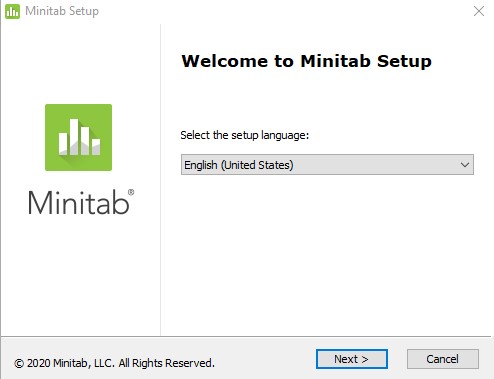Click the "Minitab Setup" title bar text
This screenshot has width=494, height=379.
coord(62,11)
